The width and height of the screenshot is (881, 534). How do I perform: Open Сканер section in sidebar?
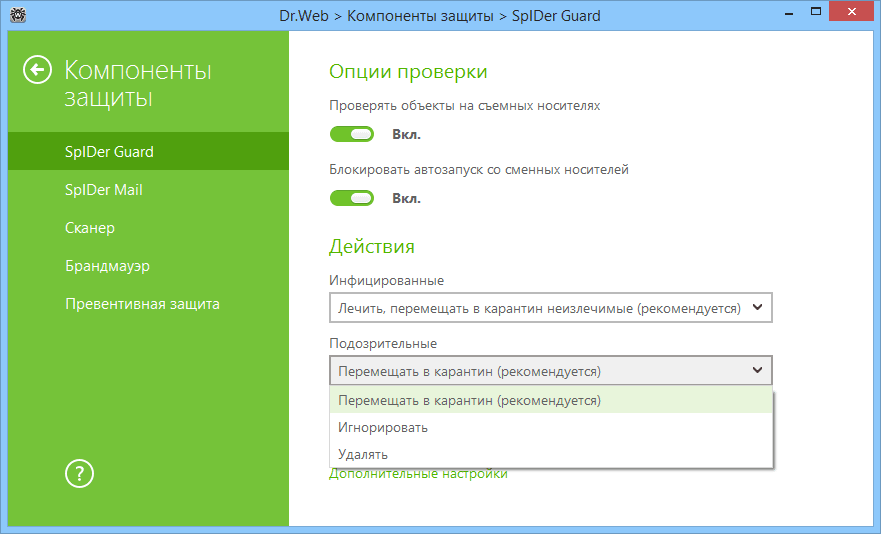(148, 228)
